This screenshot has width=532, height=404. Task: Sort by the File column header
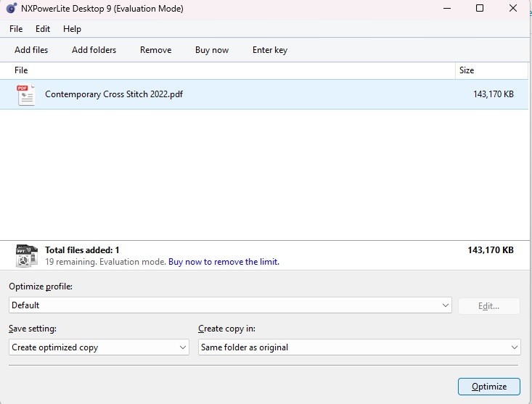(x=227, y=70)
